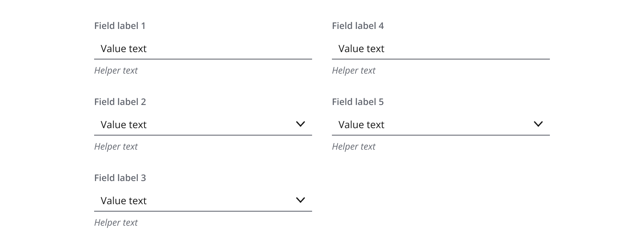The image size is (644, 248).
Task: Click the "Field label 5" label text
Action: pyautogui.click(x=358, y=102)
